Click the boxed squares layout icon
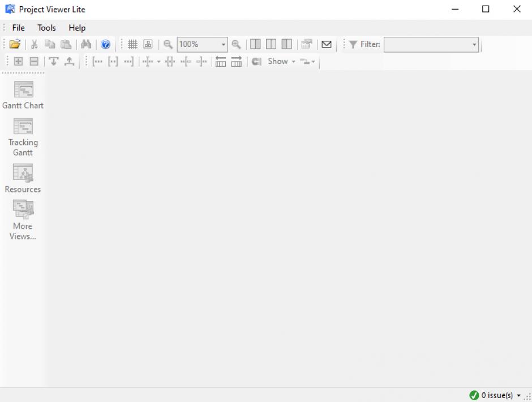Screen dimensions: 532x402 148,44
